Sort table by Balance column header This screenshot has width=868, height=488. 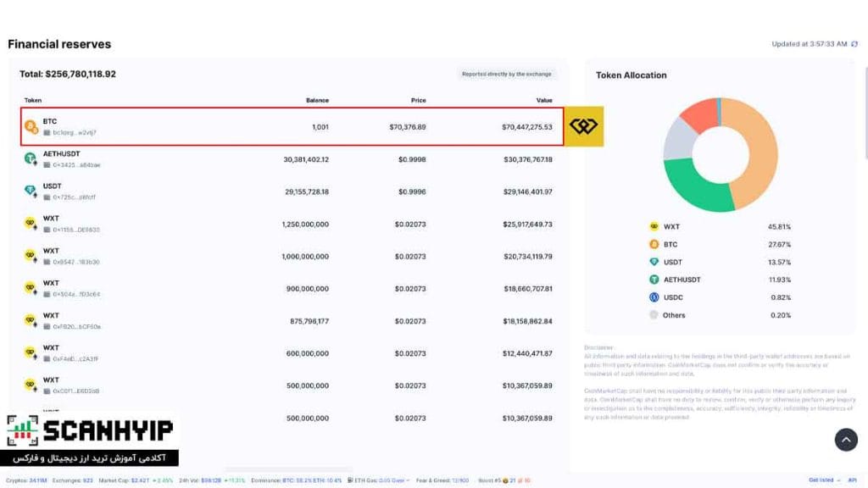click(317, 100)
